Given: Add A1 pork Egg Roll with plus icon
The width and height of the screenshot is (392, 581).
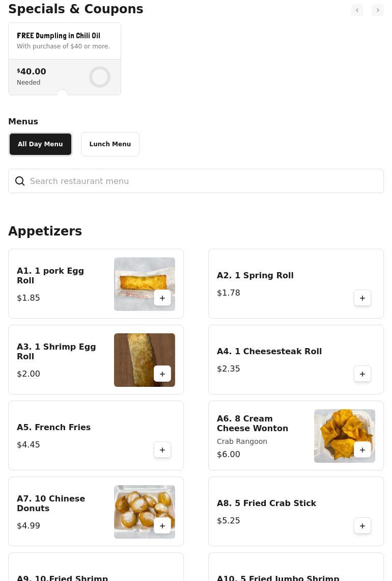Looking at the screenshot, I should [x=162, y=298].
